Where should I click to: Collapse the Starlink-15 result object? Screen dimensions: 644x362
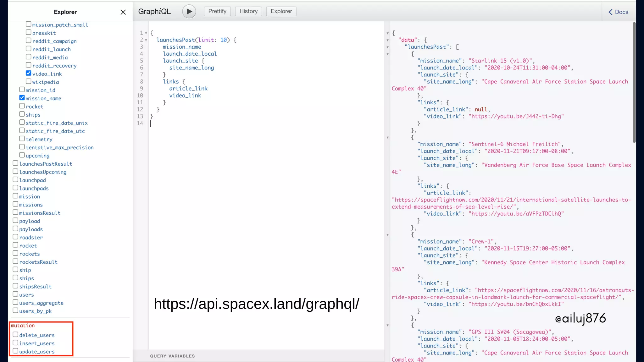pyautogui.click(x=387, y=54)
